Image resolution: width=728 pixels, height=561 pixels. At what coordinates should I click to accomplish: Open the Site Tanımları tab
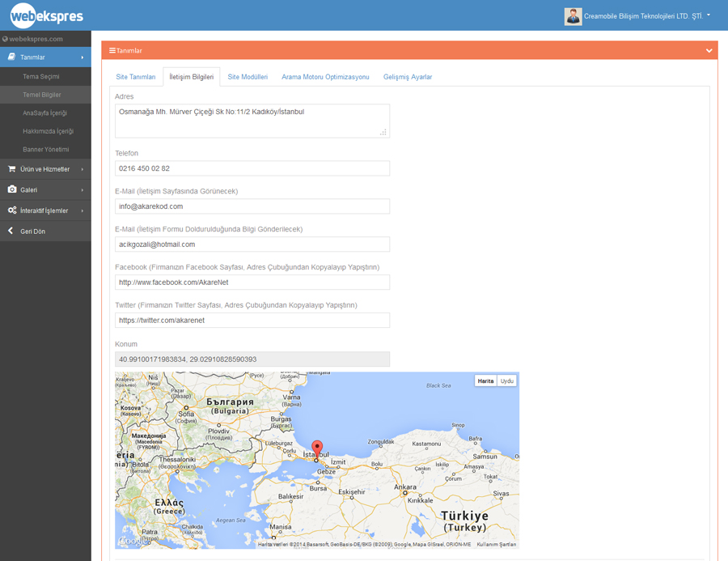click(135, 77)
